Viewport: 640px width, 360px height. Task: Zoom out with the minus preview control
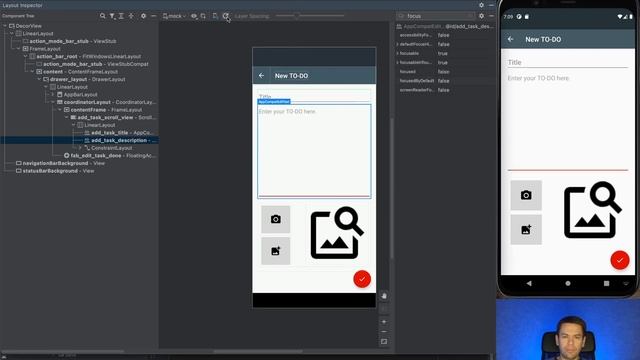tap(384, 331)
